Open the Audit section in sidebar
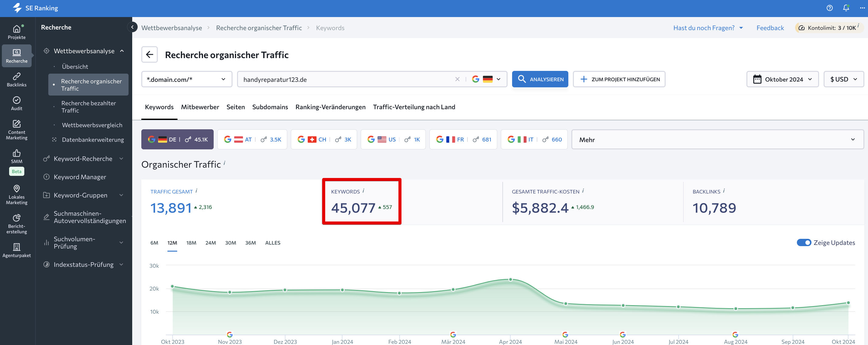868x345 pixels. click(x=16, y=103)
